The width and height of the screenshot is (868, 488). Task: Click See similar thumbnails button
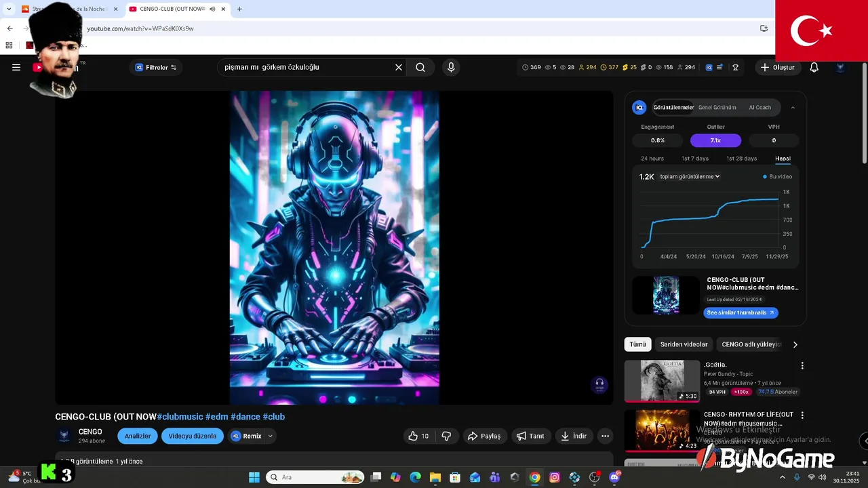(741, 312)
